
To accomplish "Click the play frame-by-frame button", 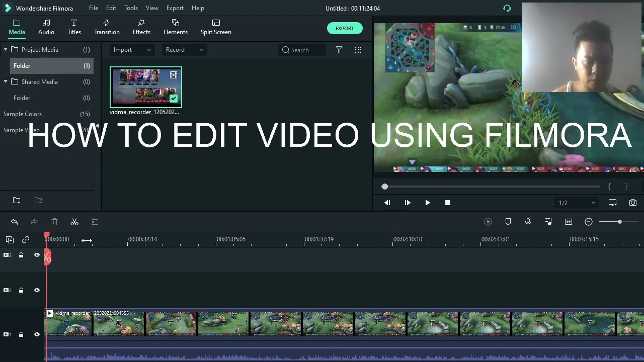I will tap(408, 203).
